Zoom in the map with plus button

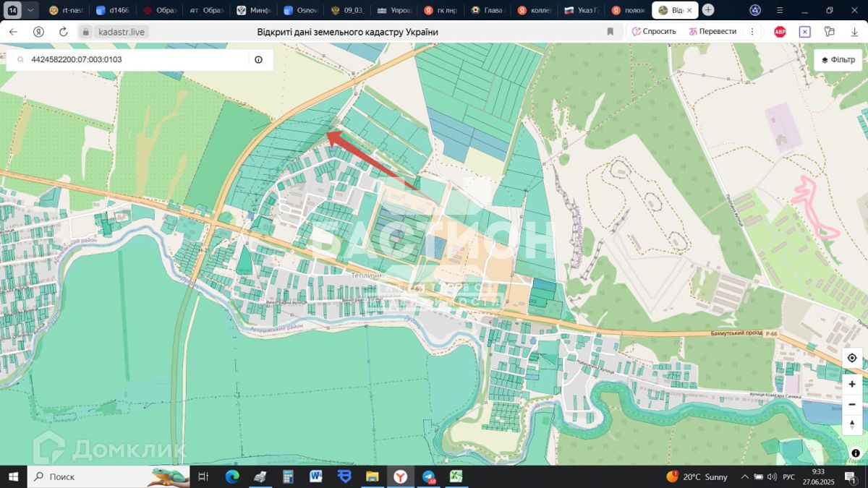point(851,385)
